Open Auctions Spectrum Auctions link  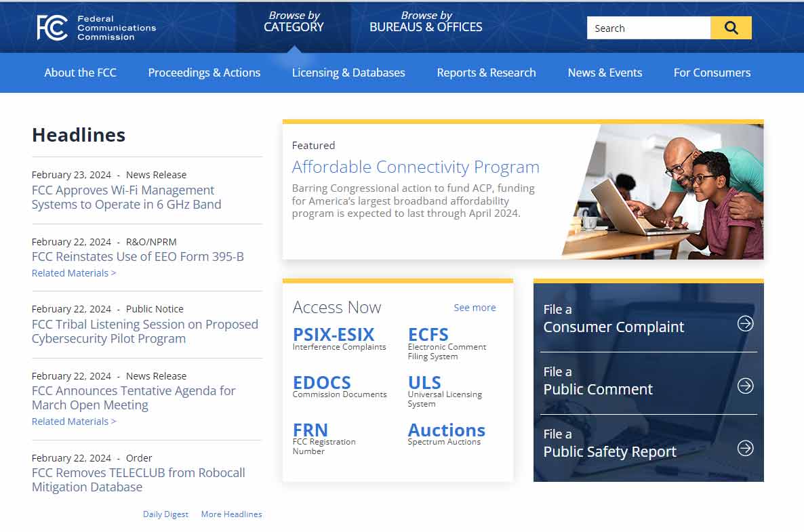tap(447, 434)
